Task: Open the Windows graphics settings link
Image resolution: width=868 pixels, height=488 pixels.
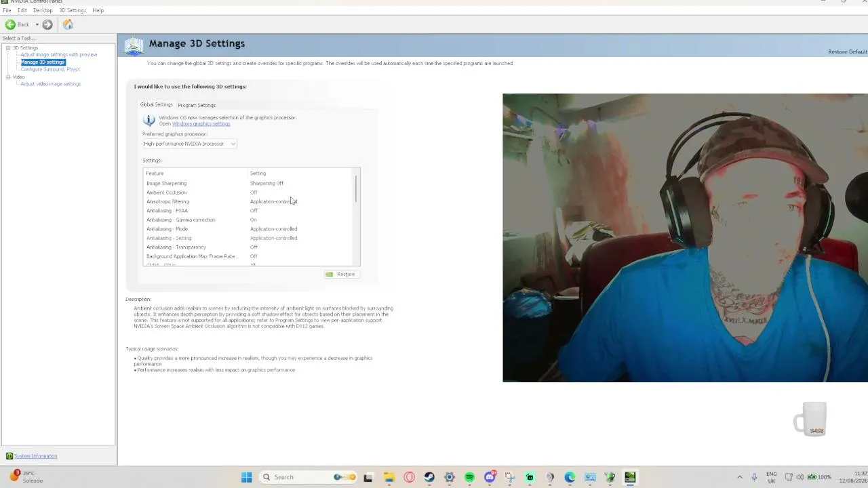Action: tap(201, 123)
